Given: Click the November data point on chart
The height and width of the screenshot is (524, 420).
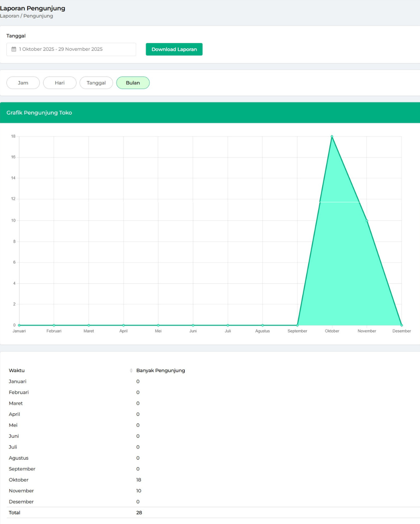Looking at the screenshot, I should pyautogui.click(x=367, y=221).
